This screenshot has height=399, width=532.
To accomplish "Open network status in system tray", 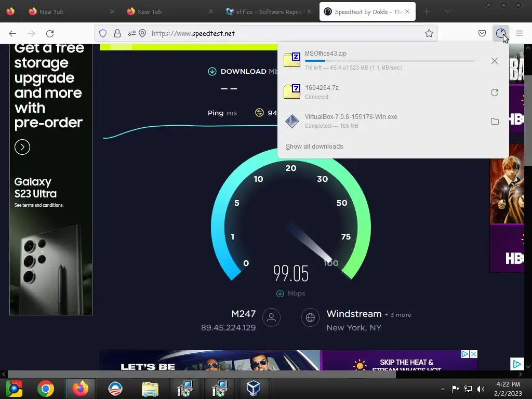I will [468, 389].
